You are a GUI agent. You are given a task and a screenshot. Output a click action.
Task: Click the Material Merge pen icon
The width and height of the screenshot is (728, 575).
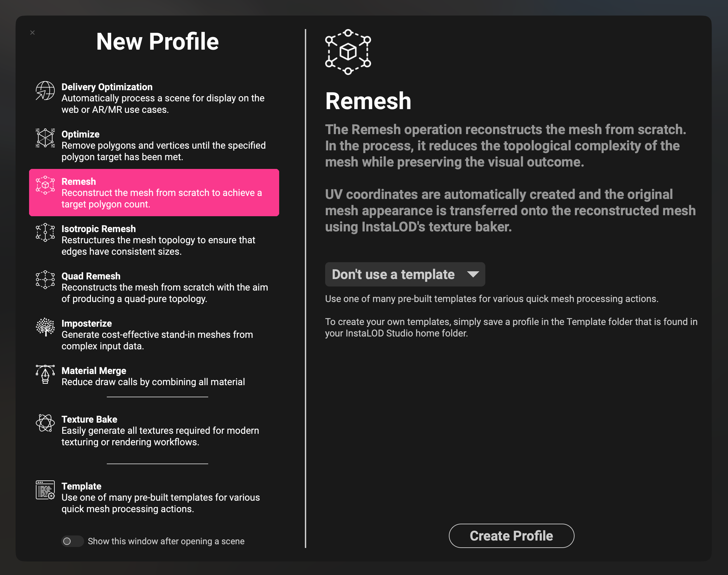pos(44,374)
